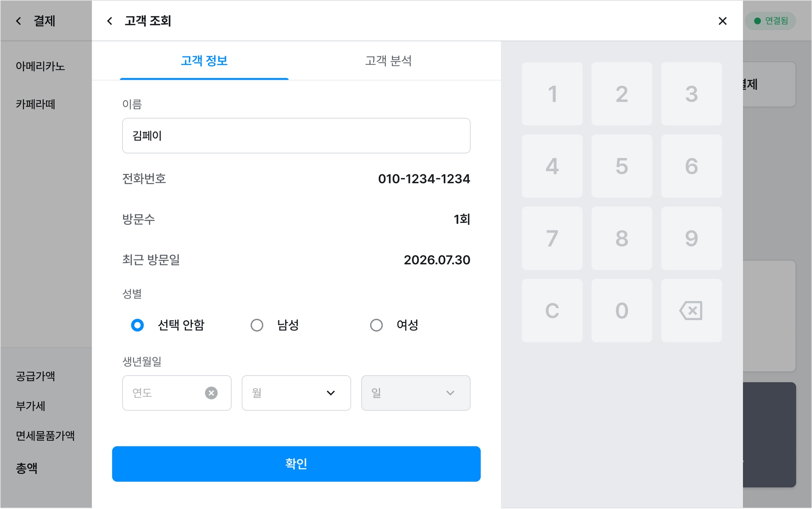The height and width of the screenshot is (509, 812).
Task: Click the blue 확인 button
Action: pyautogui.click(x=296, y=464)
